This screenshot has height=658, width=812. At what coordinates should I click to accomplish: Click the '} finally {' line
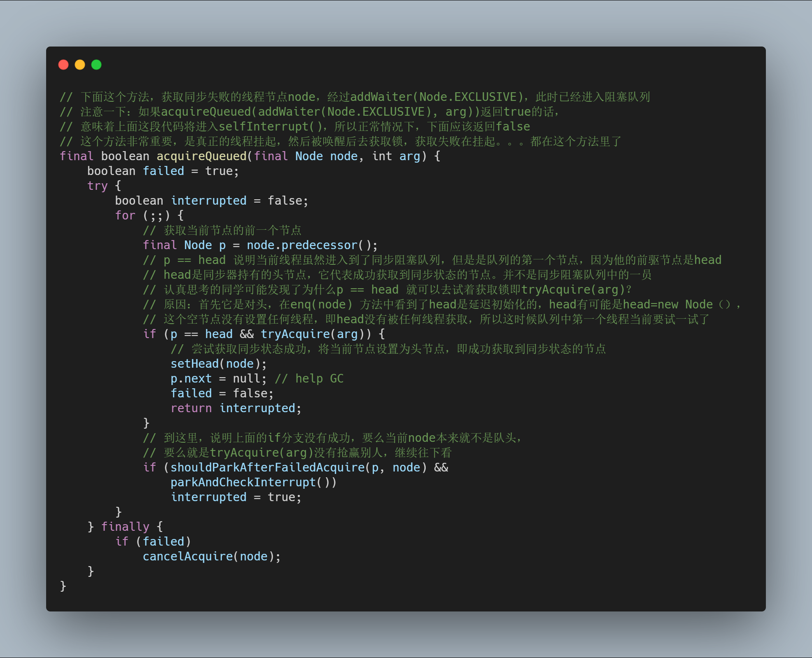pyautogui.click(x=125, y=527)
